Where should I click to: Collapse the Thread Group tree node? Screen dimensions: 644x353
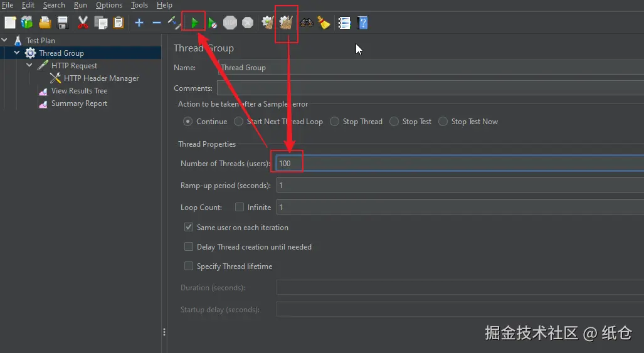17,53
